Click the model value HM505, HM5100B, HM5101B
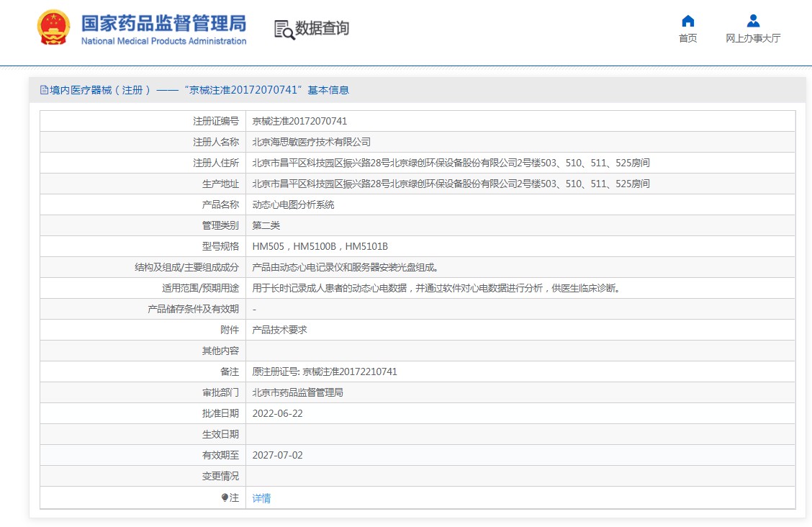812x527 pixels. click(x=320, y=246)
